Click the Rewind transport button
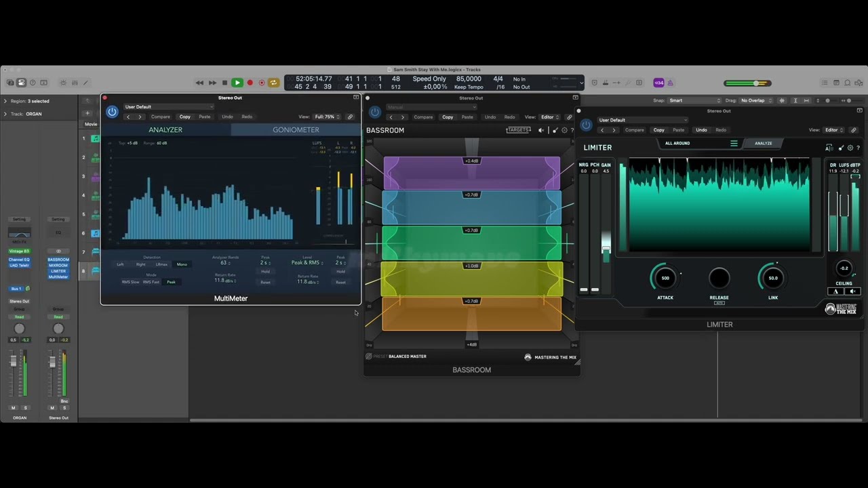 click(199, 83)
